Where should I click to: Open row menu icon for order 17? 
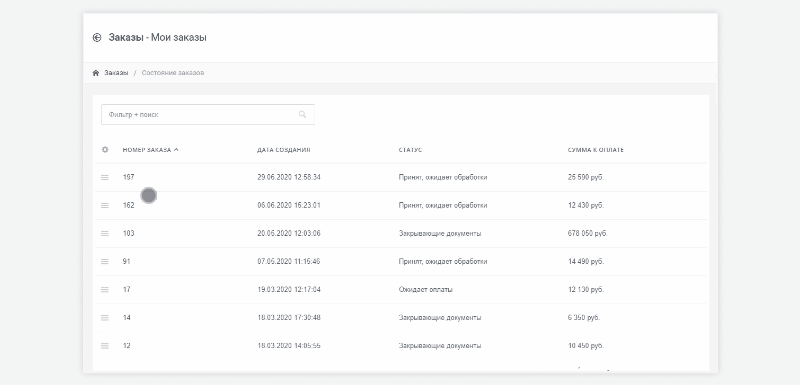[105, 290]
